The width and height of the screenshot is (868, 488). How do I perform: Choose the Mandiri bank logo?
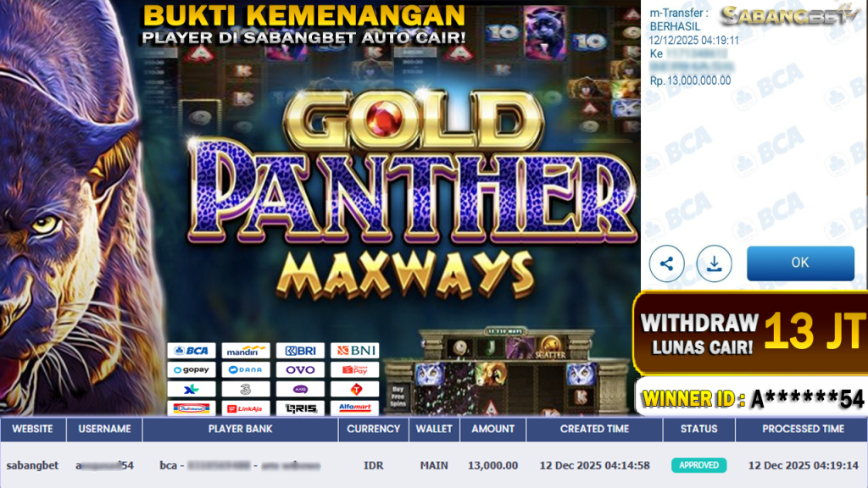(246, 351)
